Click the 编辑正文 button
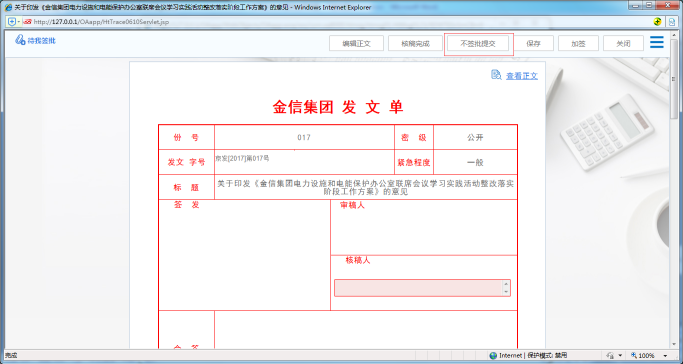Screen dimensions: 683x364 click(x=356, y=43)
